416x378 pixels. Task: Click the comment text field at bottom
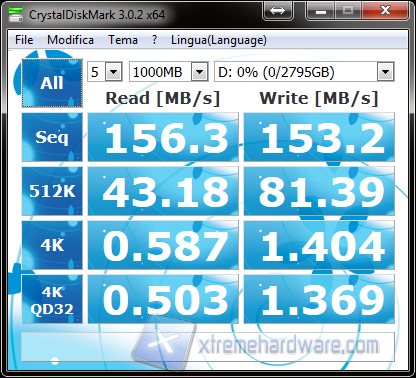pos(208,347)
